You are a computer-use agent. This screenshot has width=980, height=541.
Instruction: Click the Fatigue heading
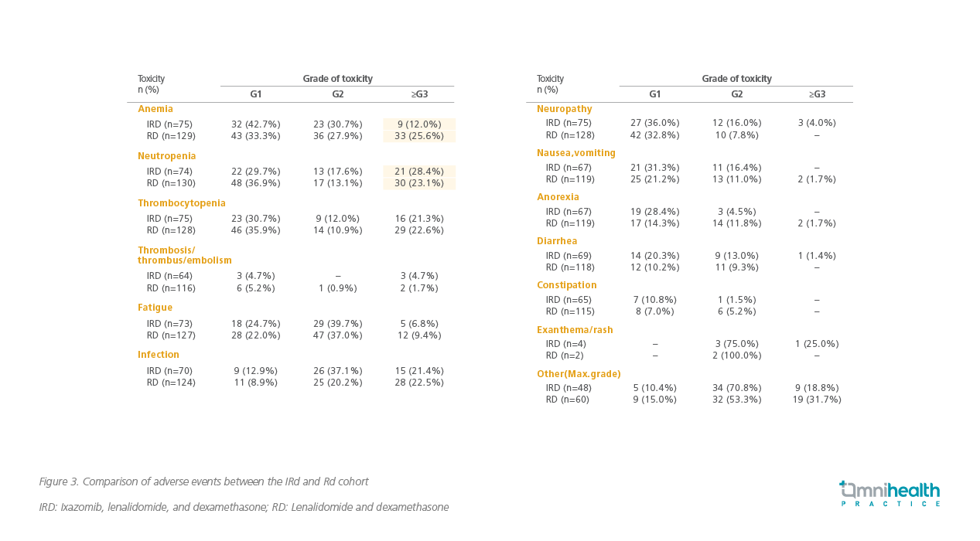click(155, 308)
